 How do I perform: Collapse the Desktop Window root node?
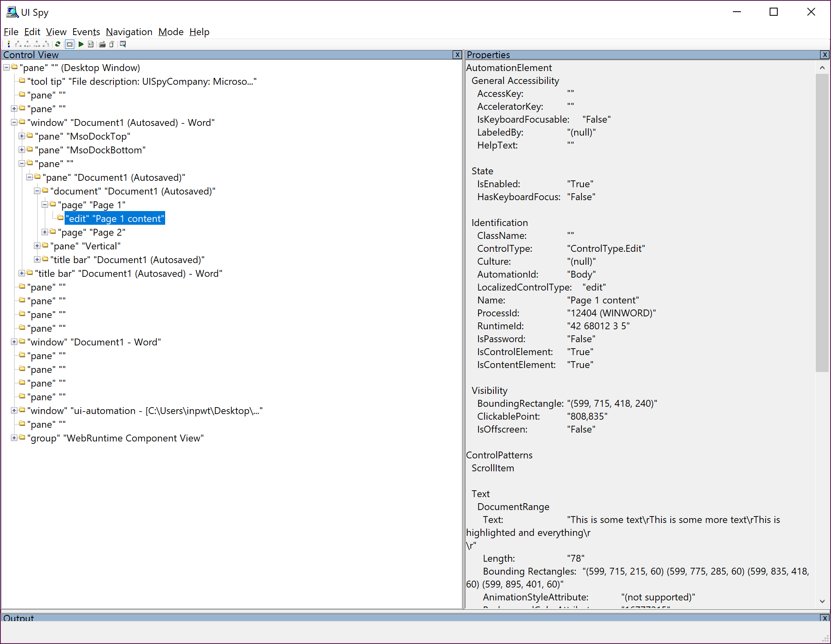pos(6,67)
